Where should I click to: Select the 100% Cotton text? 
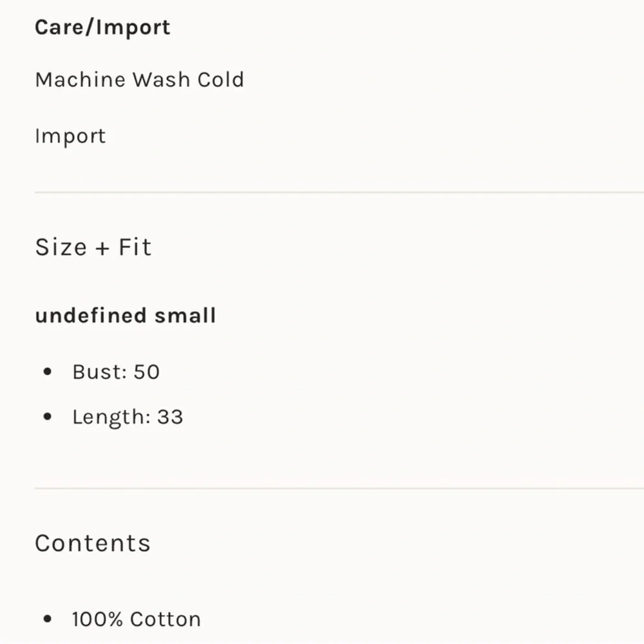pos(137,620)
